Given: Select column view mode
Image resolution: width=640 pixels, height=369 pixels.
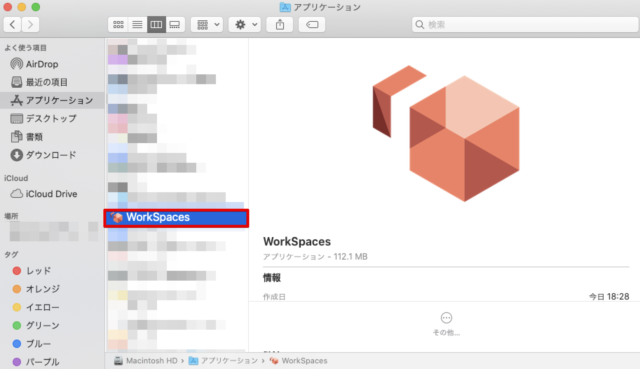Looking at the screenshot, I should pyautogui.click(x=156, y=25).
